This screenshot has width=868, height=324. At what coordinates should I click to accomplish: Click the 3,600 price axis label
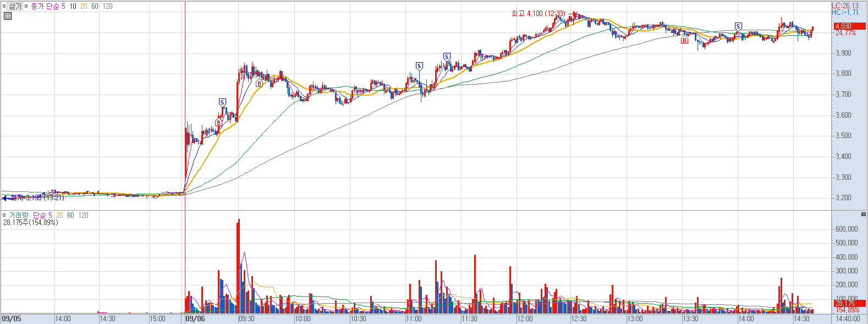844,116
